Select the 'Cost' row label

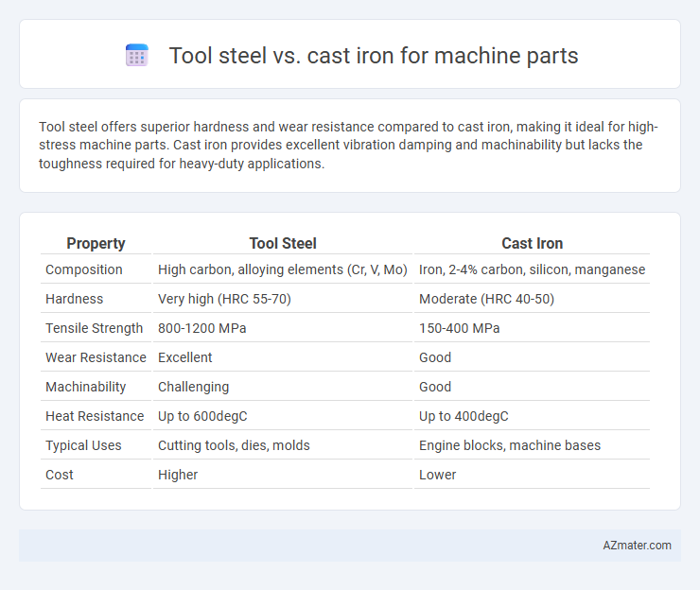(60, 475)
